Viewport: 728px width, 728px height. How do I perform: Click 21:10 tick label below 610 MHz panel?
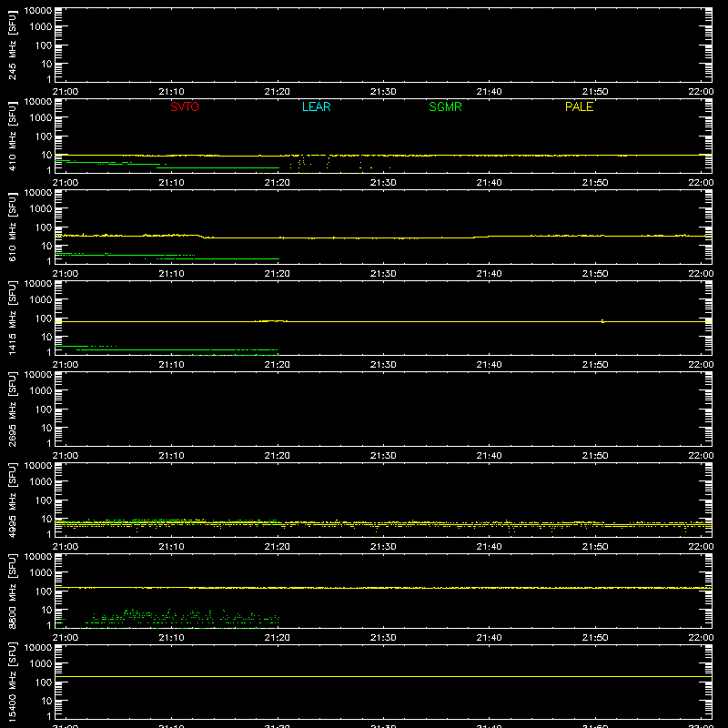(171, 274)
